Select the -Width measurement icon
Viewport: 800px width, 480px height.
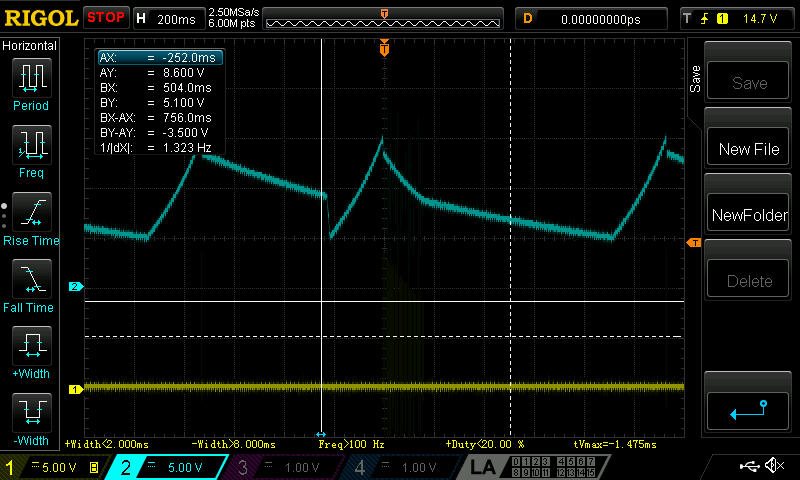pyautogui.click(x=32, y=413)
